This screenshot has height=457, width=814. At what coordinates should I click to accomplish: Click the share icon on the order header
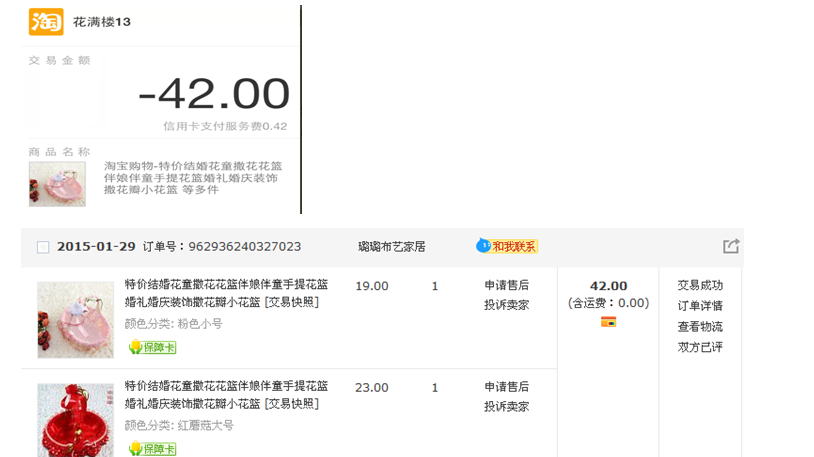tap(731, 246)
